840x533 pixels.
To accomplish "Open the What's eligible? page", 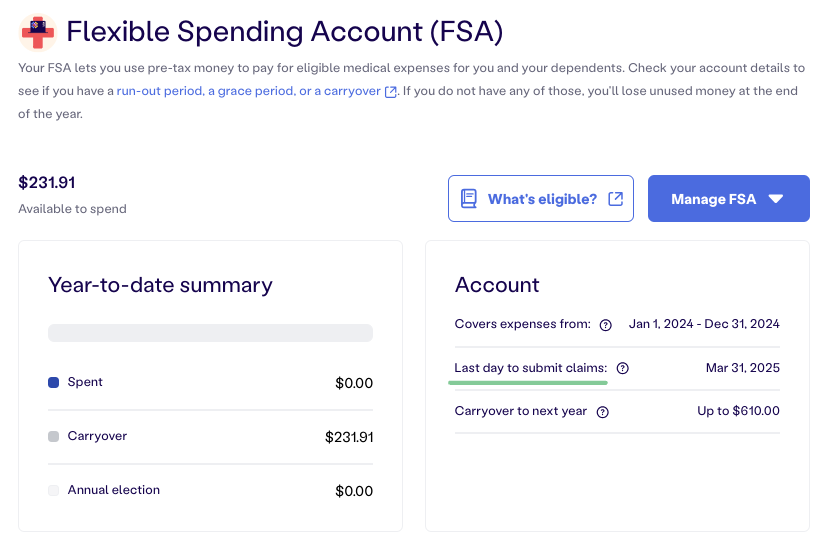I will pyautogui.click(x=541, y=198).
